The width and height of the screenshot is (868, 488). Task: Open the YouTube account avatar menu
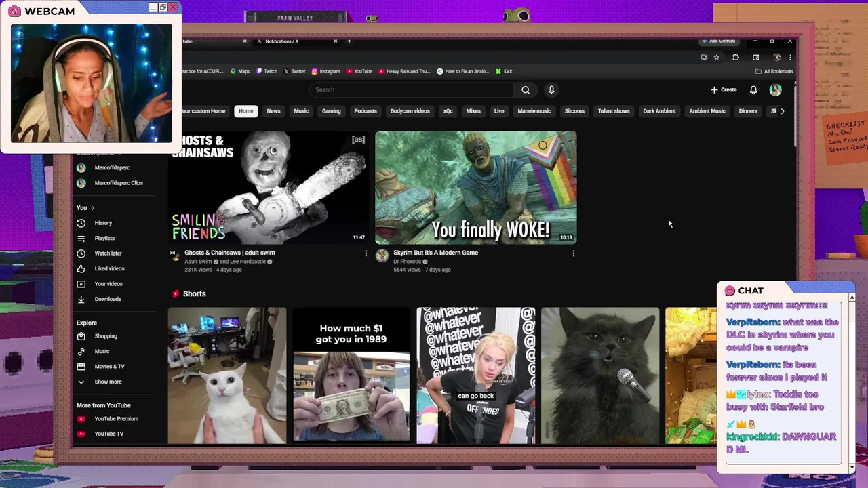tap(776, 89)
